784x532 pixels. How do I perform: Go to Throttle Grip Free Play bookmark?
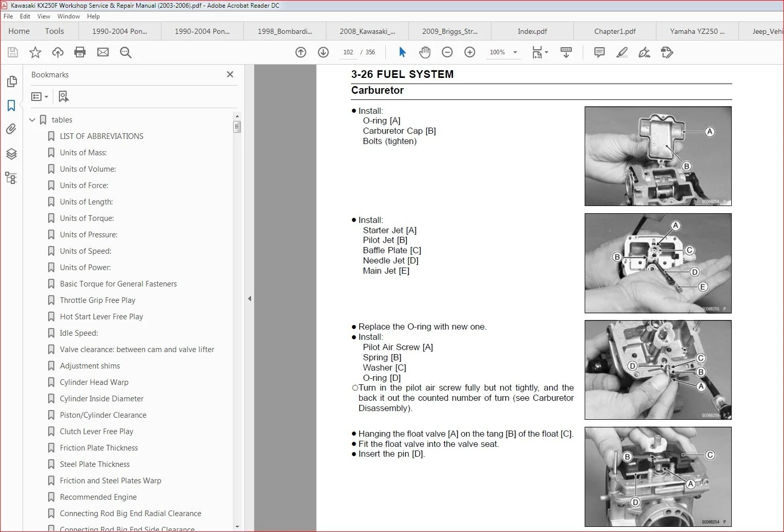97,300
